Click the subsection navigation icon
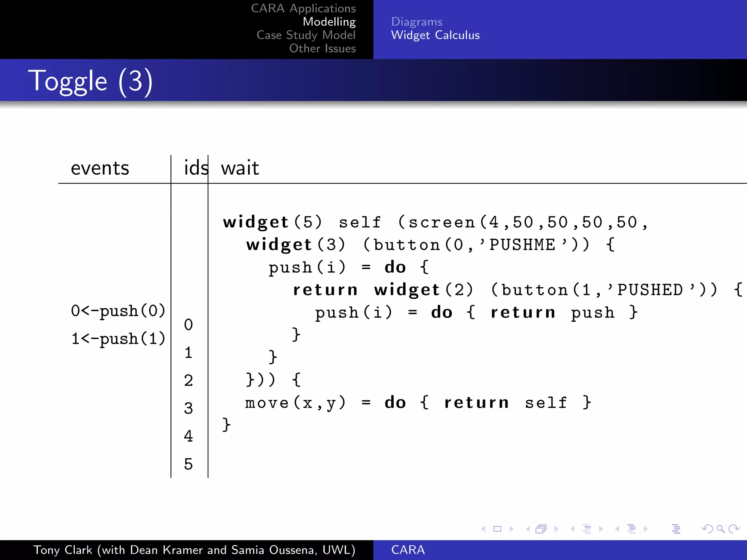This screenshot has height=560, width=747. point(587,529)
